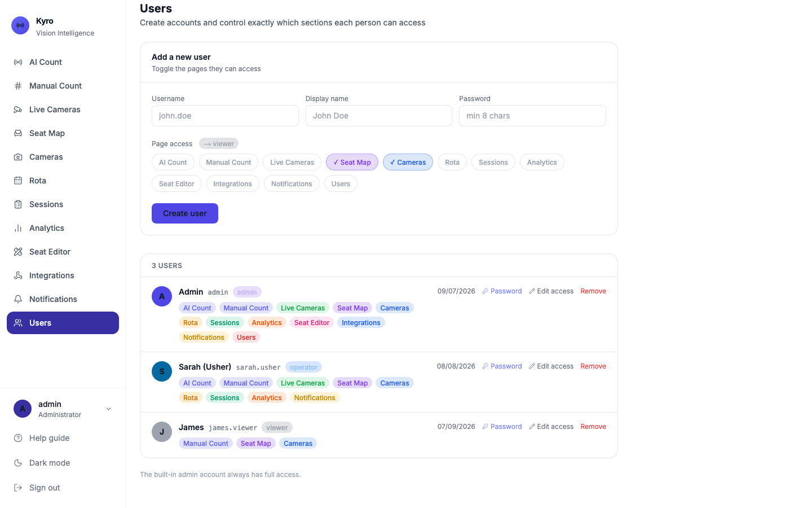Toggle AI Count page access chip
Viewport: 812px width, 508px height.
click(x=173, y=163)
